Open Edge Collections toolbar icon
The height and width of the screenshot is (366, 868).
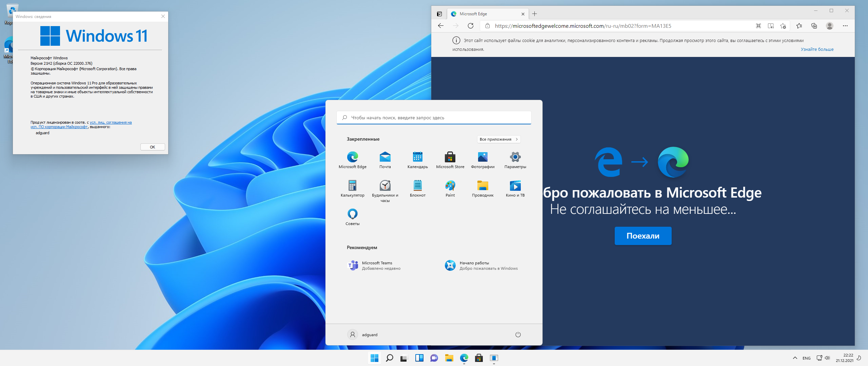point(814,26)
